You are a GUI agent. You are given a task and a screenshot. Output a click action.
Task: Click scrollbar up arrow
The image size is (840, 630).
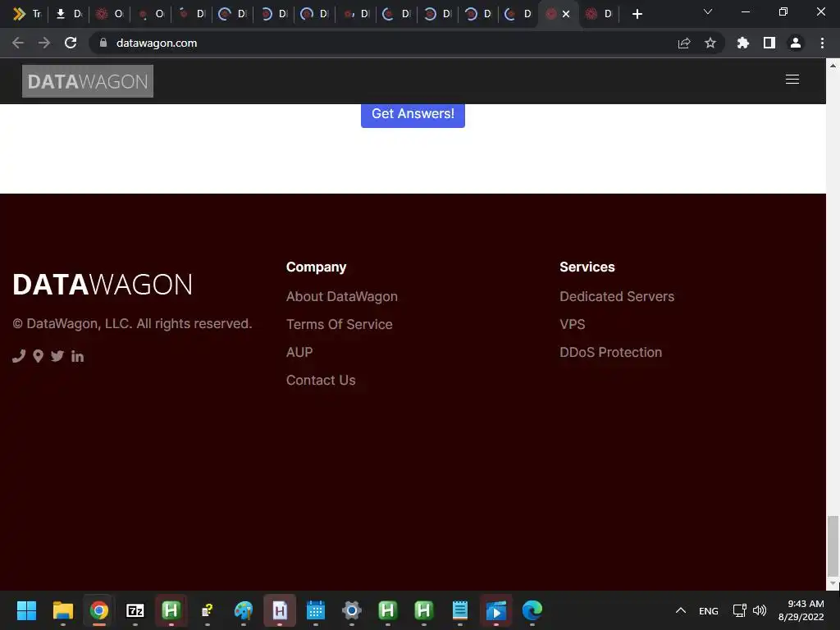833,66
